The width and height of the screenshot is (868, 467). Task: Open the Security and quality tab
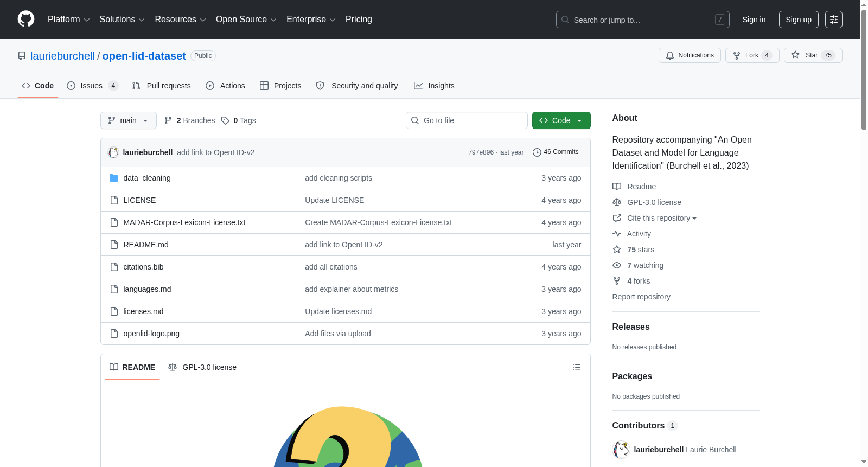(x=357, y=86)
